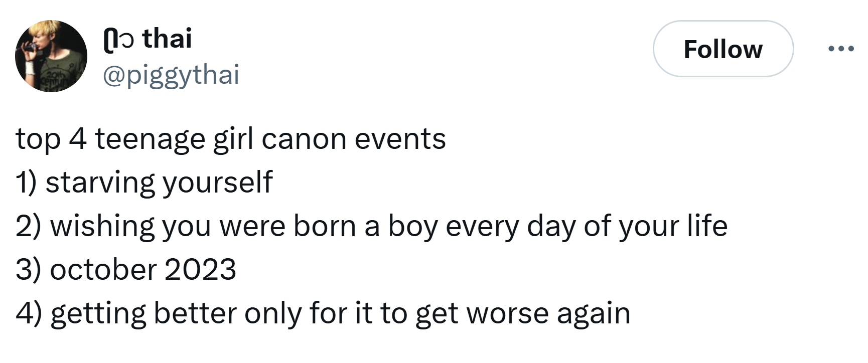The width and height of the screenshot is (868, 363).
Task: Click the words 'worse again' ending the tweet
Action: click(548, 314)
